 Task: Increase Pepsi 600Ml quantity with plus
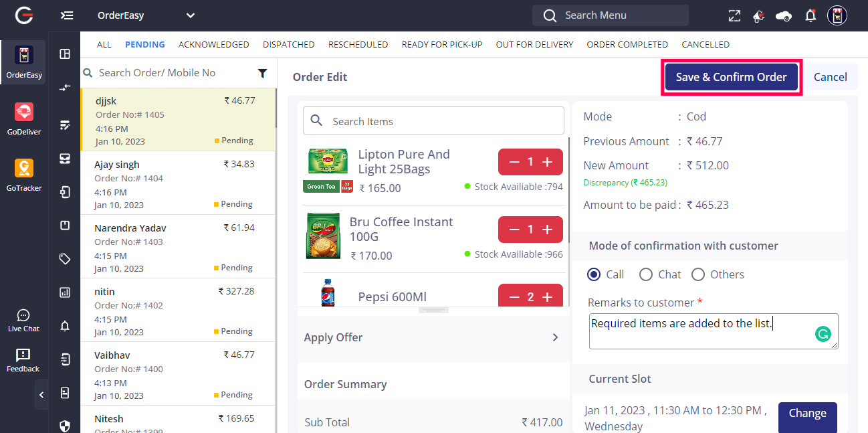pyautogui.click(x=547, y=297)
